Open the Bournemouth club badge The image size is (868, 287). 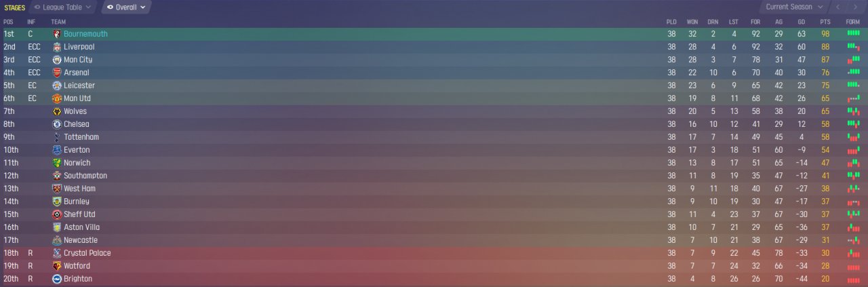coord(57,34)
